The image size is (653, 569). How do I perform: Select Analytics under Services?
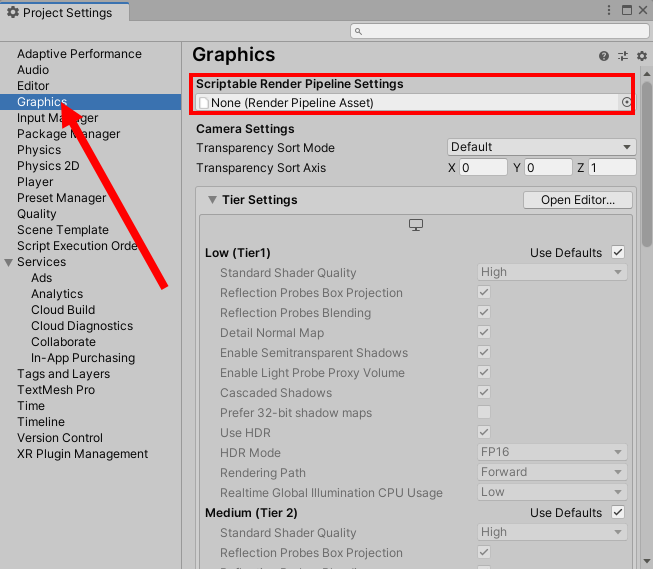pyautogui.click(x=57, y=294)
